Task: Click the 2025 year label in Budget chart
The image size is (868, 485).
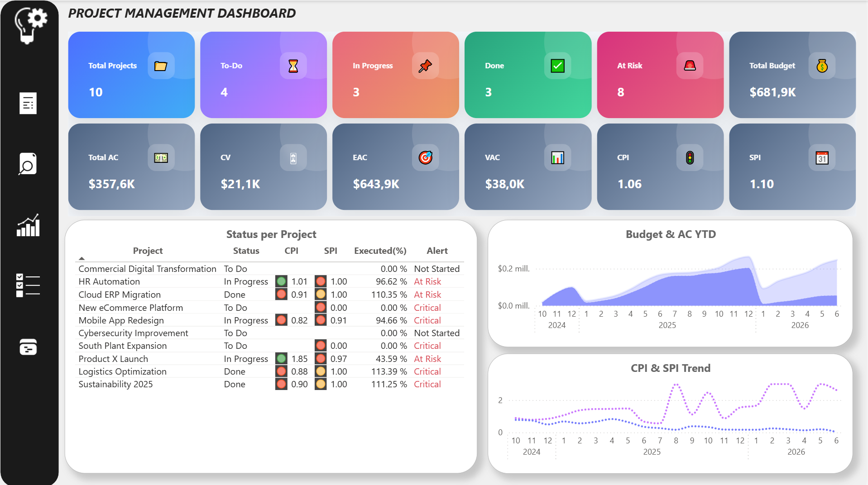Action: pos(667,325)
